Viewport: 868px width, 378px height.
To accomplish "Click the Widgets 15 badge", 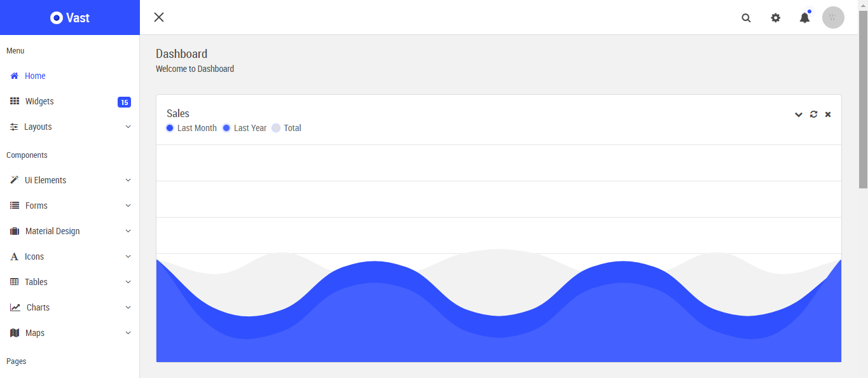I will [124, 102].
